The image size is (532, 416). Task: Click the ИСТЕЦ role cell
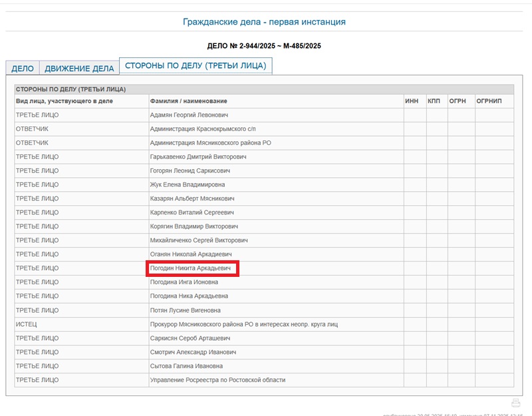(x=27, y=324)
